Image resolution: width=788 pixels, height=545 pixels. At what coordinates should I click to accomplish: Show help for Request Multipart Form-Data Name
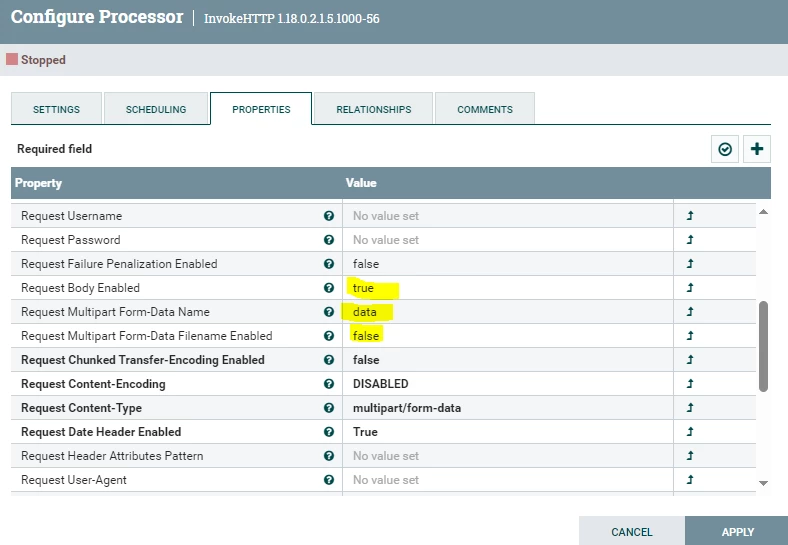pyautogui.click(x=329, y=312)
